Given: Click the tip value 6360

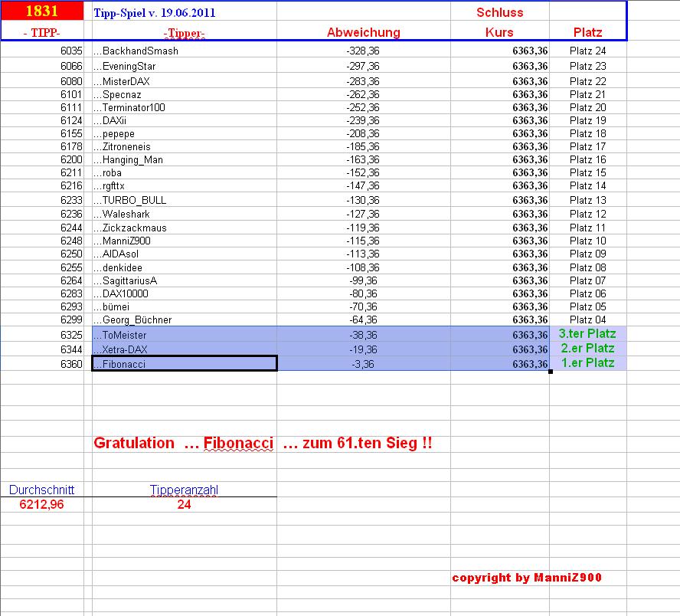Looking at the screenshot, I should click(71, 364).
